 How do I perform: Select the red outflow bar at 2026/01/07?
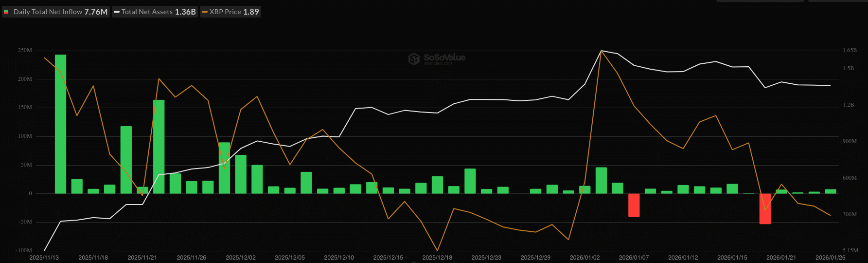(634, 205)
